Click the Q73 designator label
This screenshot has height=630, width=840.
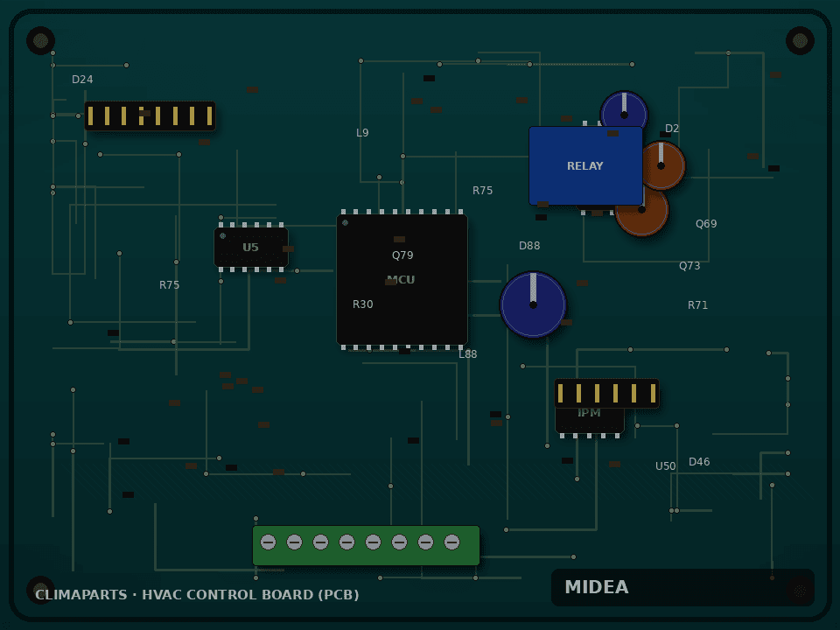689,266
